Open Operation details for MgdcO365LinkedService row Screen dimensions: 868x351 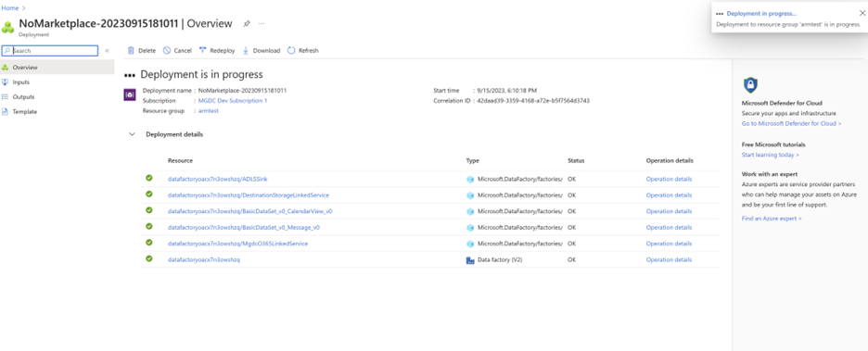click(x=669, y=244)
